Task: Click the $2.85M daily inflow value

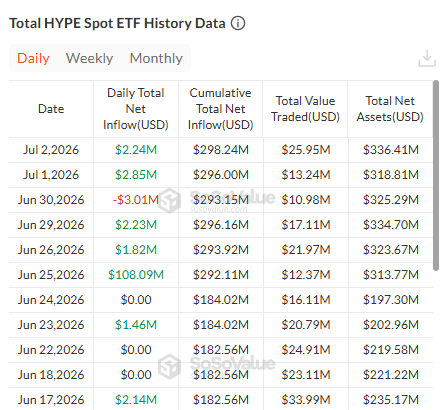Action: point(136,175)
